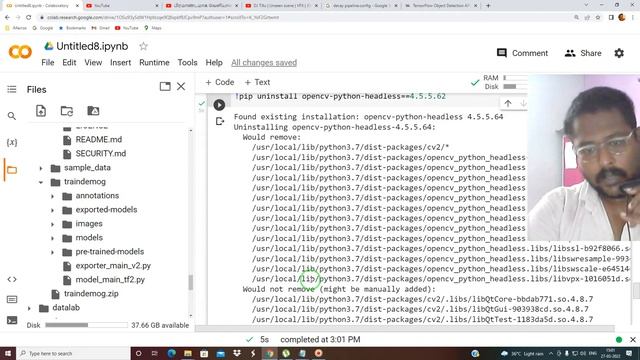640x360 pixels.
Task: Click the bookmark this page star
Action: 598,18
